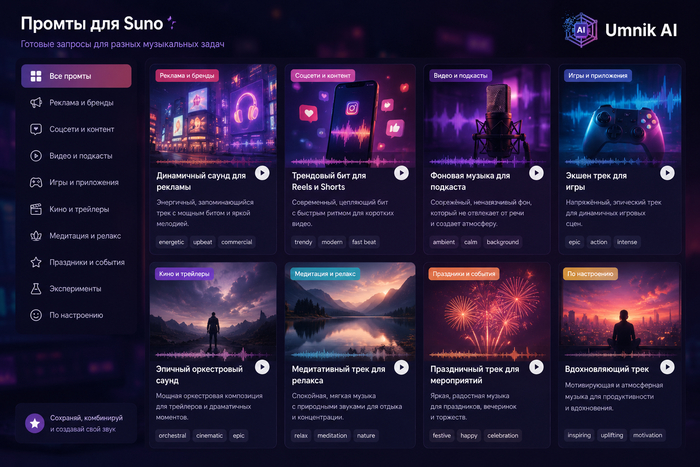Select the background tag
Viewport: 700px width, 467px height.
pyautogui.click(x=503, y=242)
